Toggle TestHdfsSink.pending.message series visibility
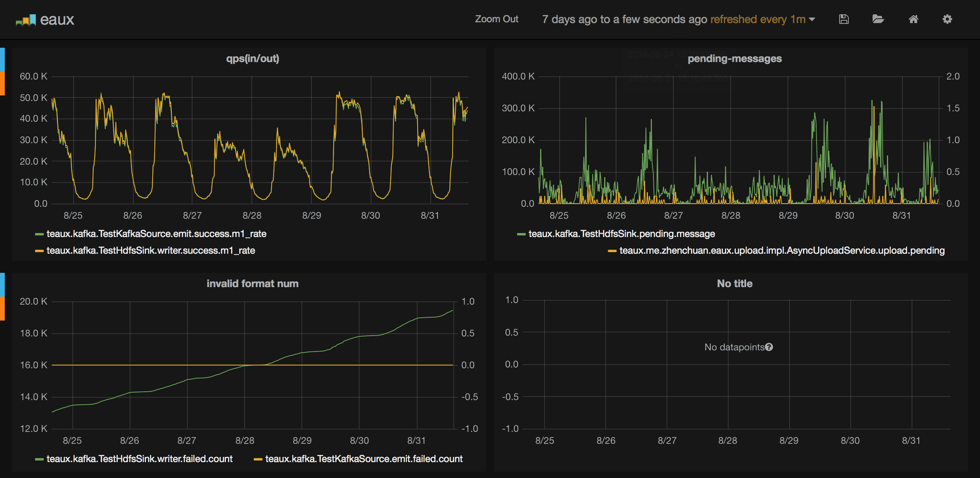 tap(621, 234)
